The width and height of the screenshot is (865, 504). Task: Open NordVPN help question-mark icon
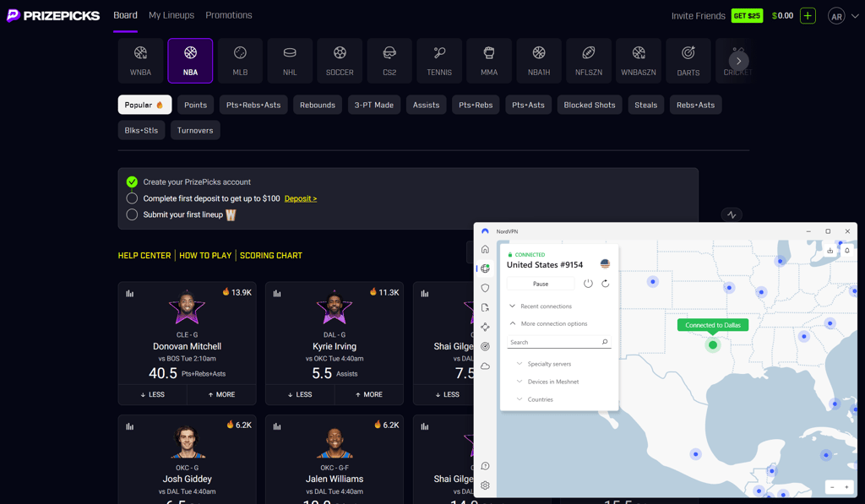point(485,466)
